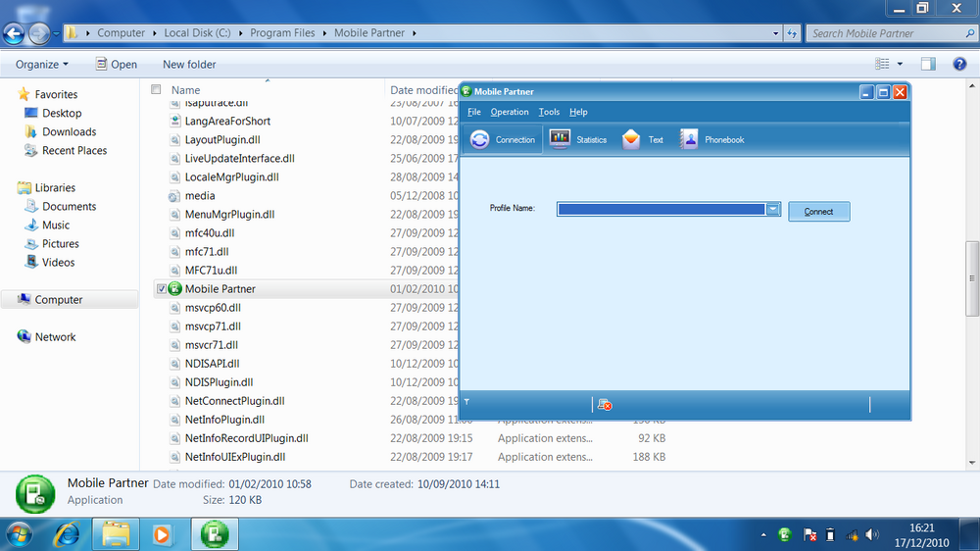Select the media file
980x551 pixels.
point(200,196)
